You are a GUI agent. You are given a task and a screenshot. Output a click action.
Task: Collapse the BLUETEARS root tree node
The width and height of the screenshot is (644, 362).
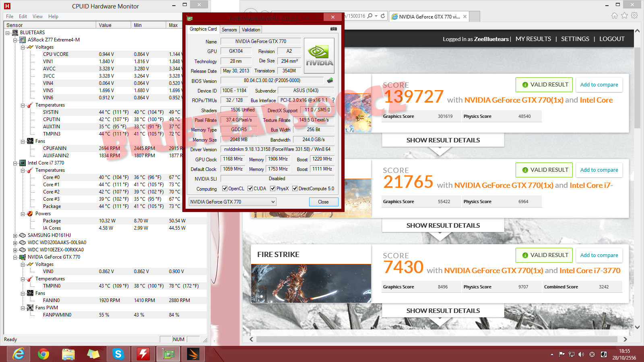7,33
